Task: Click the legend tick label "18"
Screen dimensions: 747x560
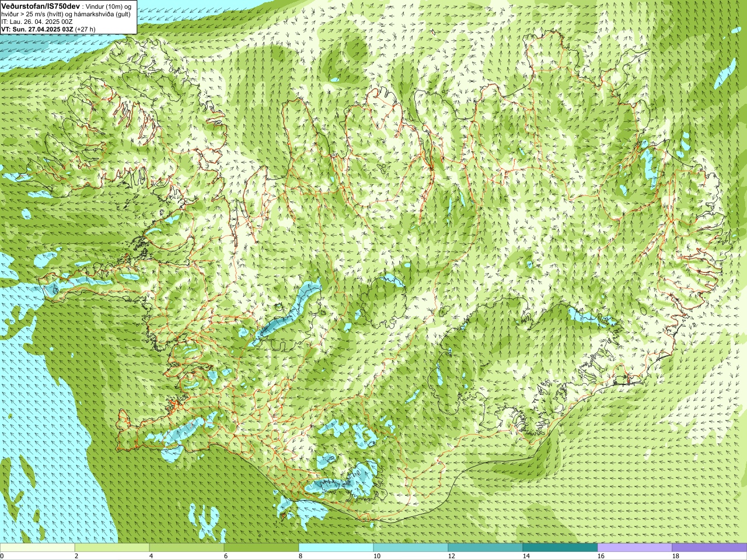Action: point(675,556)
